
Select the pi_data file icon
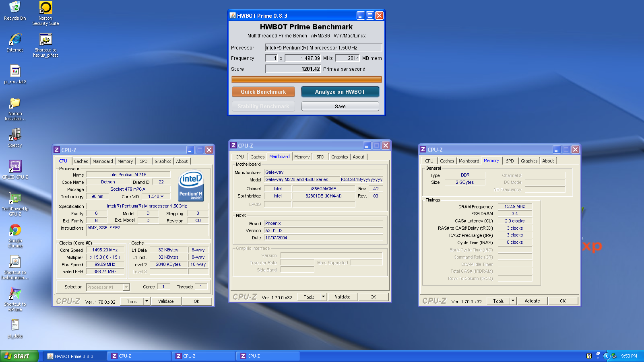(x=15, y=329)
